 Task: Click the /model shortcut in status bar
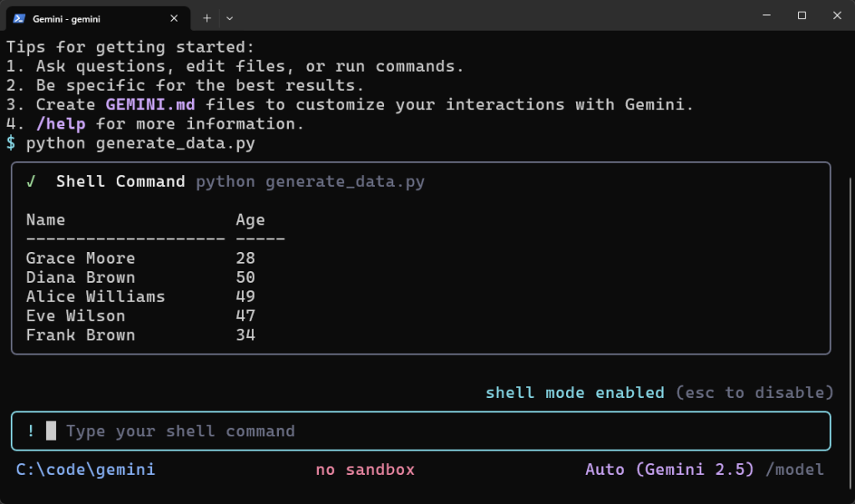796,469
